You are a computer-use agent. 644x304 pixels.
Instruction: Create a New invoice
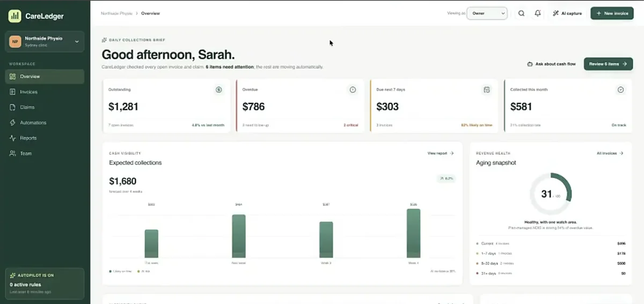[x=612, y=13]
